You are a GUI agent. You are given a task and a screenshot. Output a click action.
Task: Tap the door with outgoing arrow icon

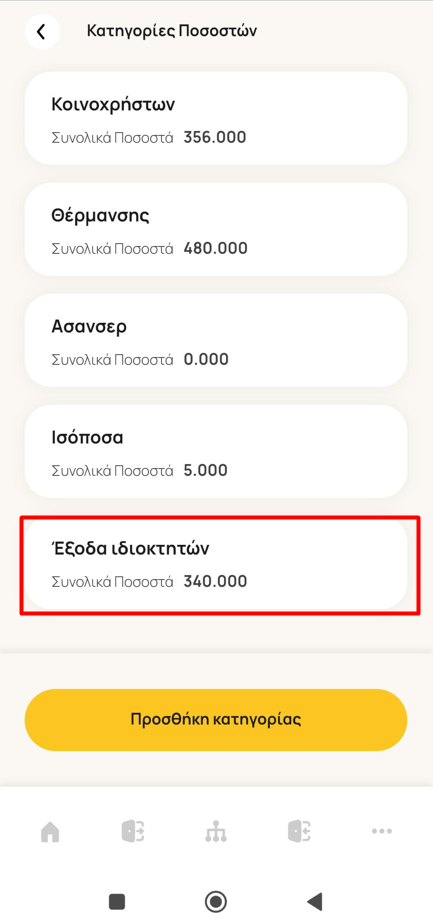pos(133,831)
